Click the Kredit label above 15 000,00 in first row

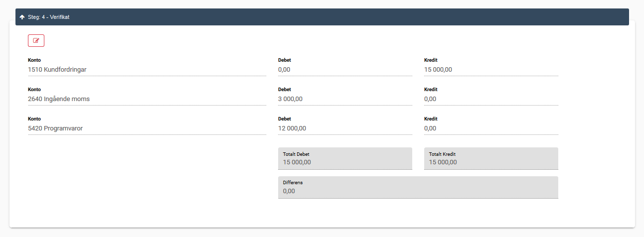tap(431, 60)
